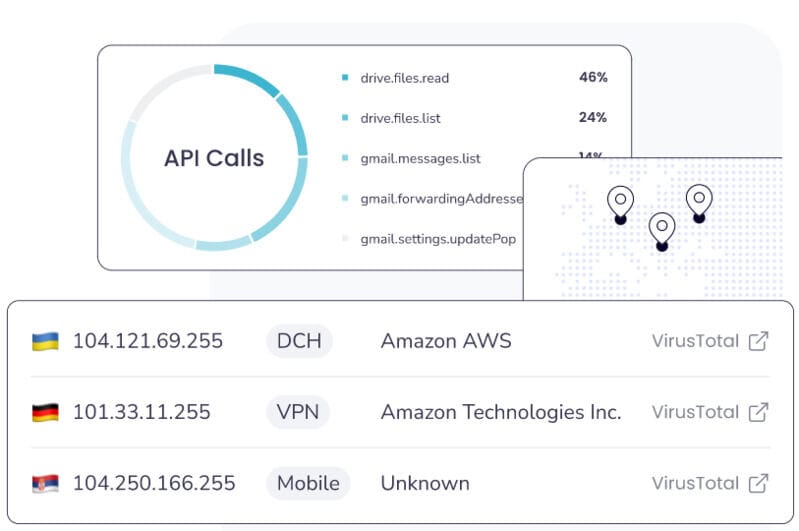Image resolution: width=799 pixels, height=531 pixels.
Task: Click the gmail.settings.updatePop legend entry
Action: 438,239
